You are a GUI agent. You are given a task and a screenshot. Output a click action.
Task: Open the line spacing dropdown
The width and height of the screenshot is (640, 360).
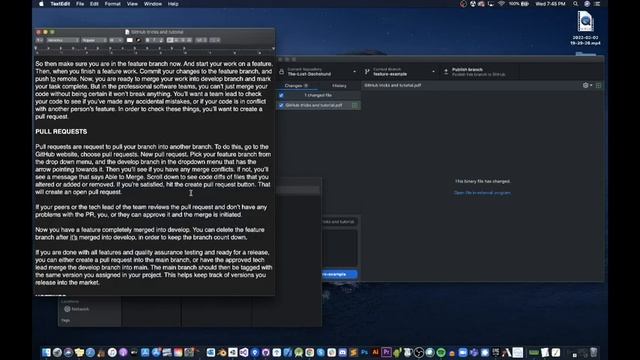pos(201,40)
